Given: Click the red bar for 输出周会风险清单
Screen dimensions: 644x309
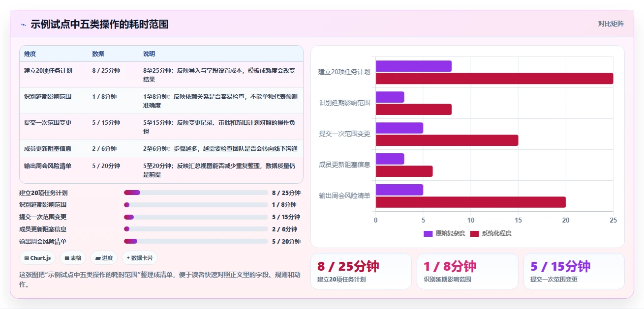Looking at the screenshot, I should 471,202.
